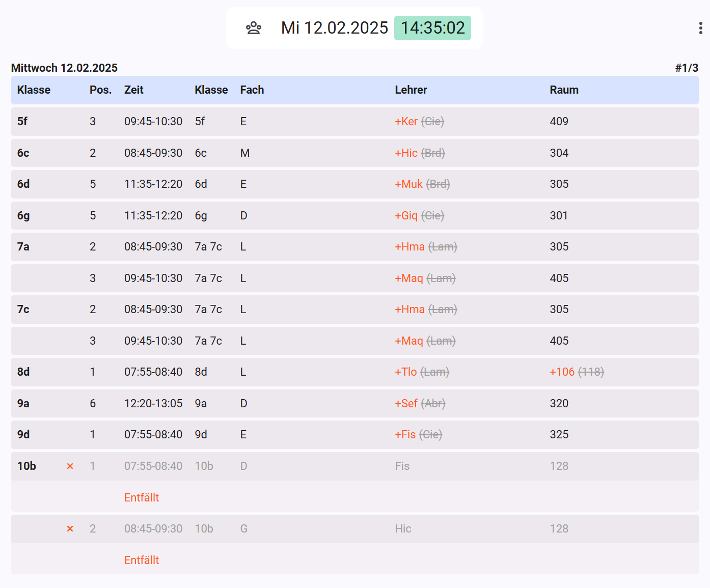
Task: Click +Sef teacher in 9a row
Action: click(406, 404)
